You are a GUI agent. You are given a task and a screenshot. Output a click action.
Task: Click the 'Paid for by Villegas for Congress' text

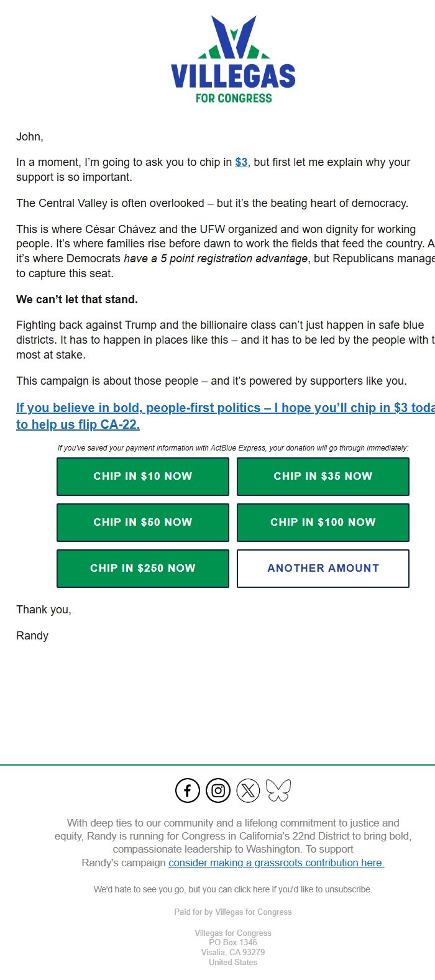(x=233, y=912)
